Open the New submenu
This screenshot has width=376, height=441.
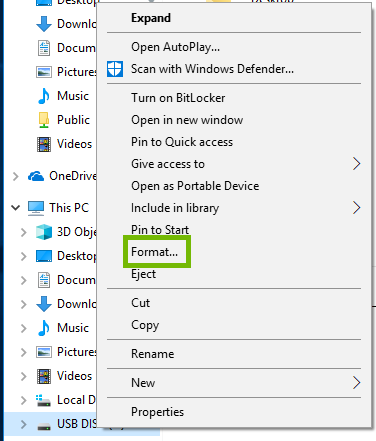pos(234,383)
